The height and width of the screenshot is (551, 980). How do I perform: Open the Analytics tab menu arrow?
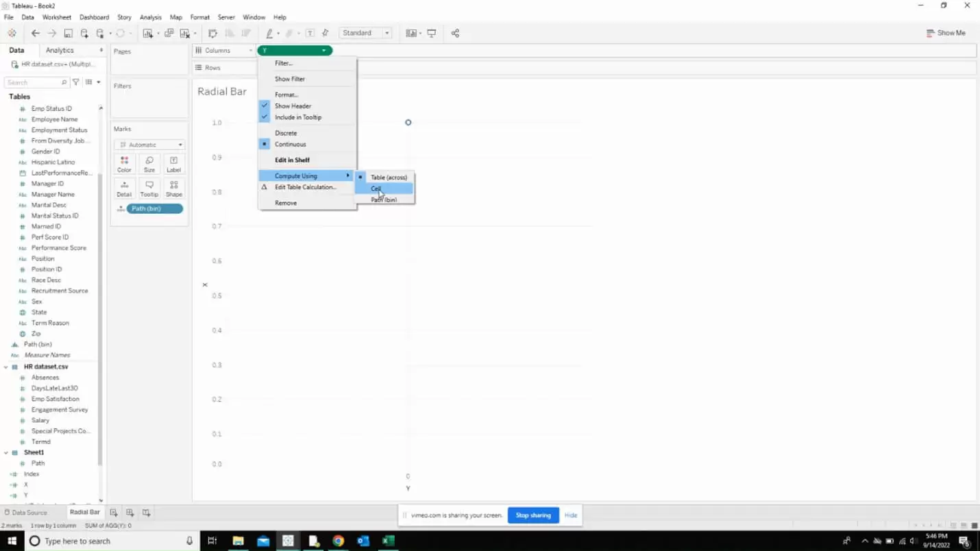[x=101, y=50]
